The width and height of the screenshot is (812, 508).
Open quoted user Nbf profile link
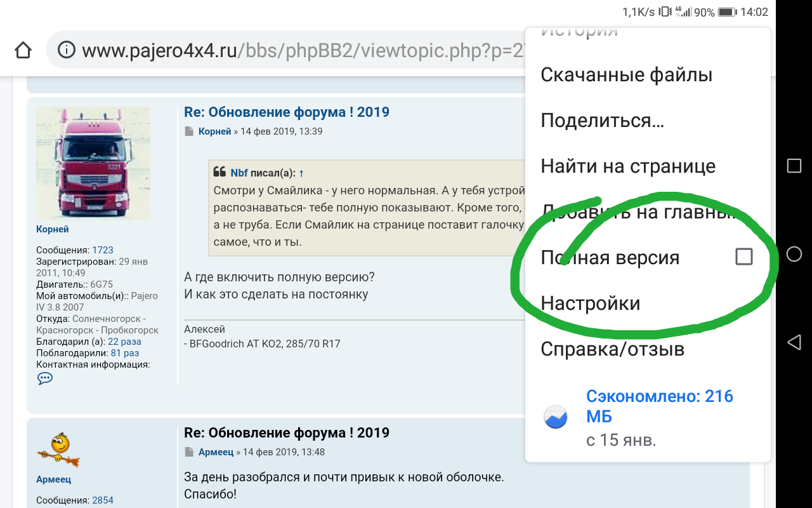coord(239,173)
